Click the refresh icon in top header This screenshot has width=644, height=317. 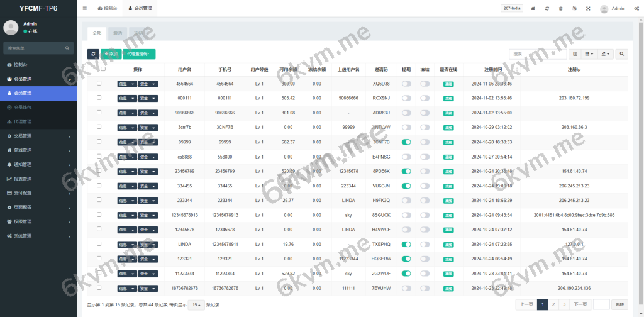tap(547, 9)
